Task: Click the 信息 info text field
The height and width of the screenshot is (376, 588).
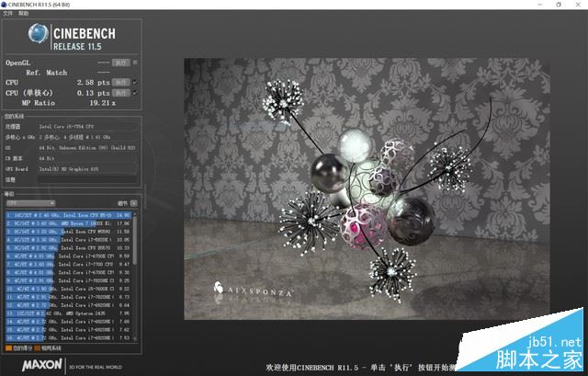Action: pyautogui.click(x=87, y=180)
